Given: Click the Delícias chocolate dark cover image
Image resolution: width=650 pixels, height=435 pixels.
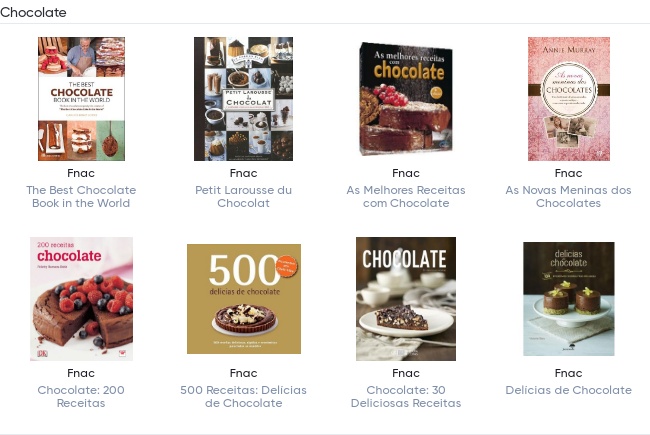Looking at the screenshot, I should [x=568, y=299].
